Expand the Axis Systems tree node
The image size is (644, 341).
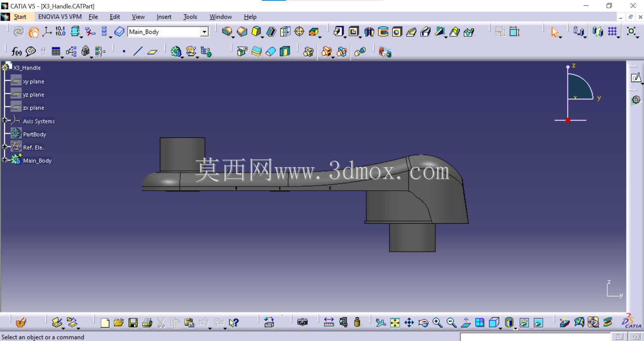[x=4, y=120]
